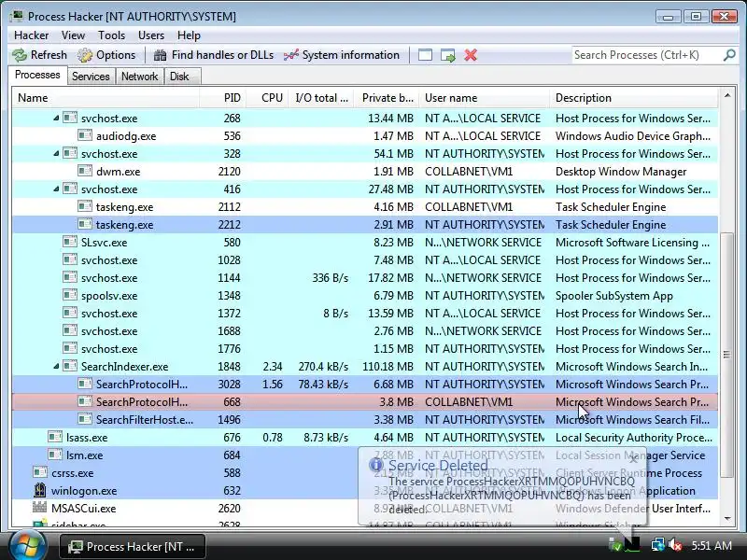Viewport: 747px width, 560px height.
Task: Open the Help menu
Action: tap(189, 35)
